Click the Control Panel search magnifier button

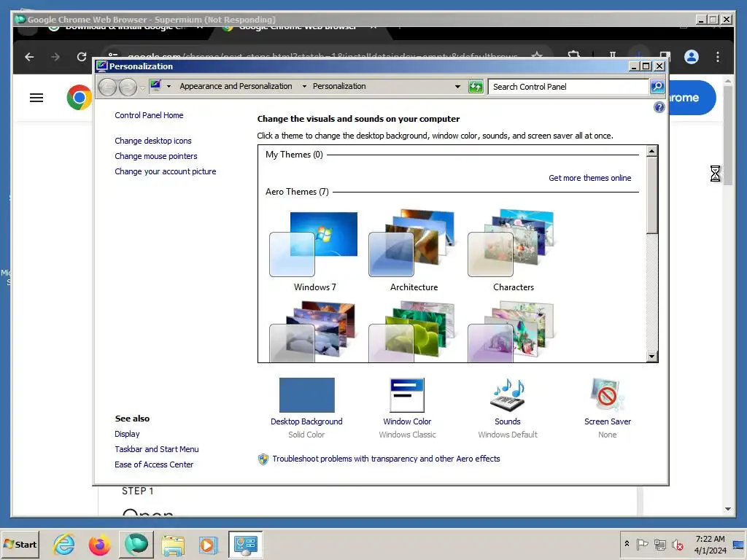coord(657,87)
